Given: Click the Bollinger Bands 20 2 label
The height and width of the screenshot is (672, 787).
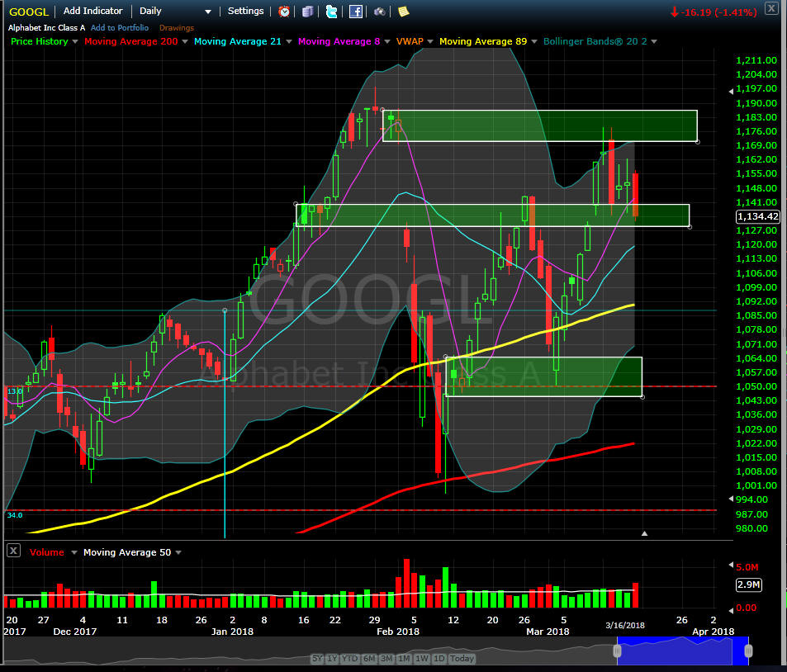Looking at the screenshot, I should [x=595, y=41].
